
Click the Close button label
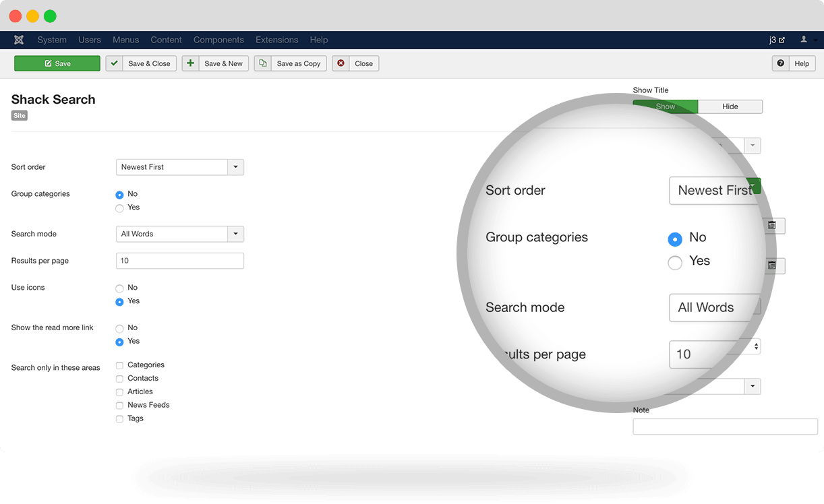pyautogui.click(x=364, y=63)
